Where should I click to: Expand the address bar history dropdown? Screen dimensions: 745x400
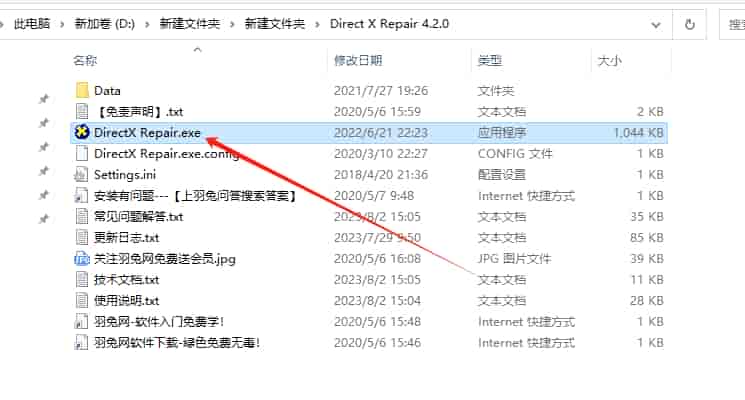point(656,24)
